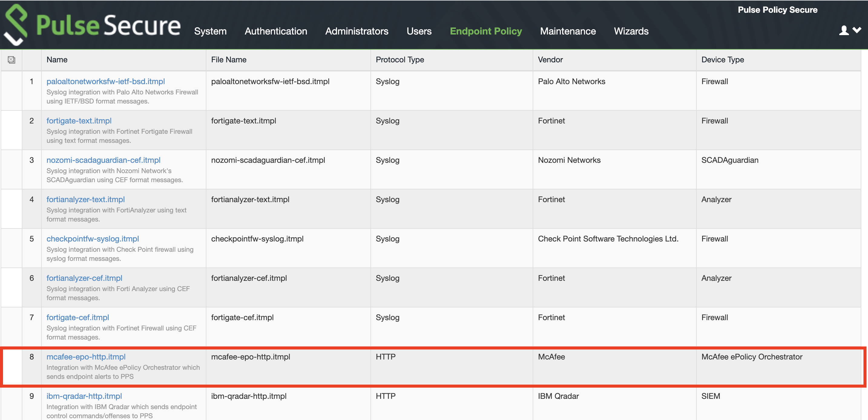Open the user account menu icon

coord(844,31)
